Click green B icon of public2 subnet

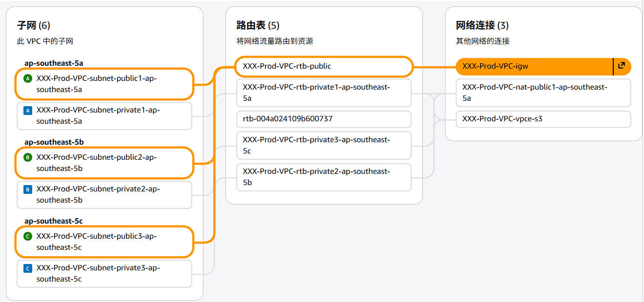point(28,157)
